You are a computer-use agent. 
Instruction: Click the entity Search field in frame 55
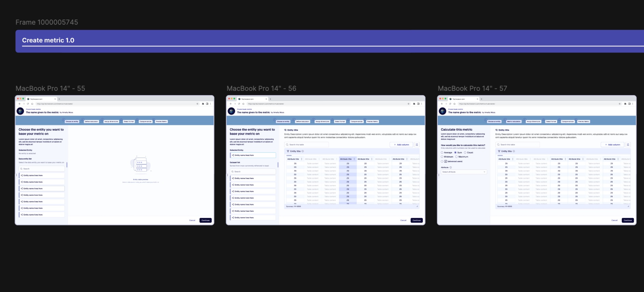[42, 169]
